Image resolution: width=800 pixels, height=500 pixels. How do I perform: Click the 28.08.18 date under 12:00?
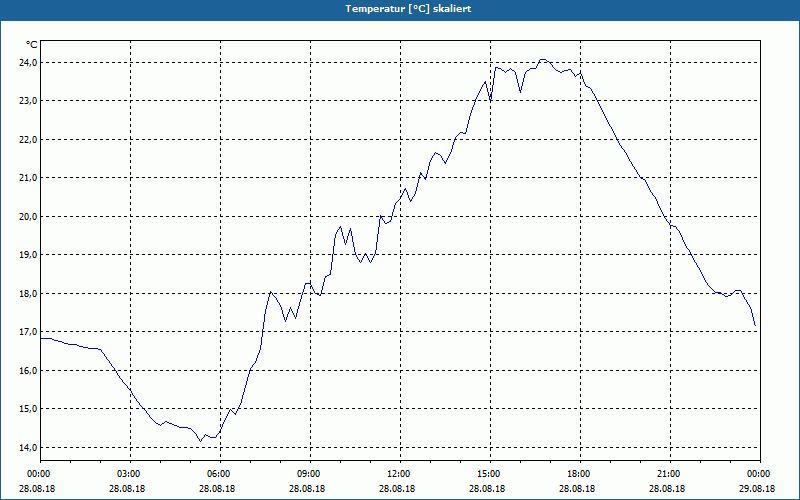(x=397, y=489)
